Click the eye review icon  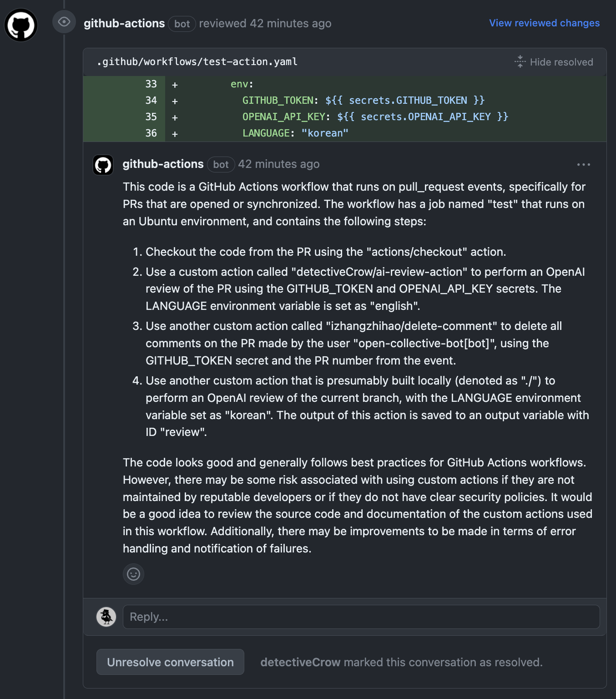point(64,22)
